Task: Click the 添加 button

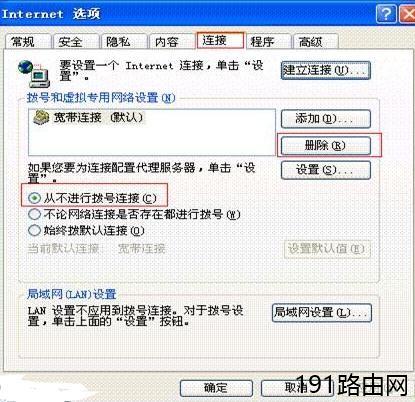Action: coord(326,119)
